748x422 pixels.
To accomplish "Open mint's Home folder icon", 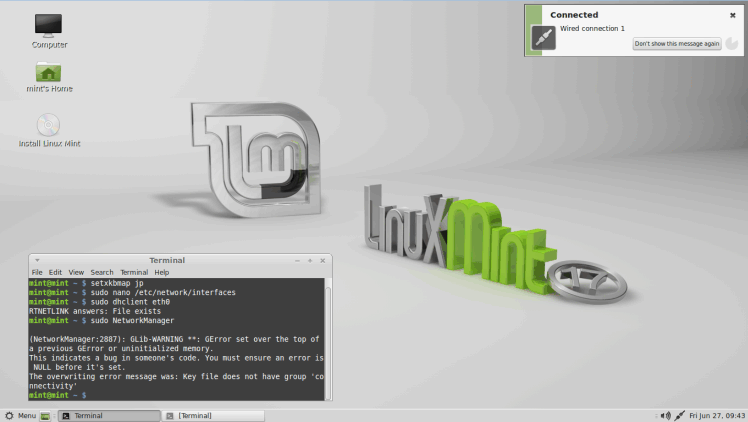I will pos(48,72).
